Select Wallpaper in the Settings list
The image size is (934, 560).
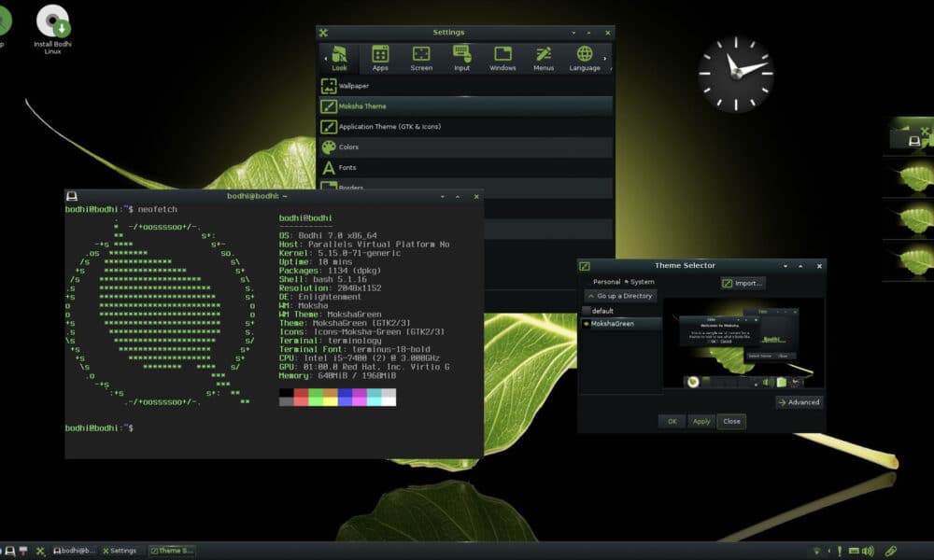pos(466,86)
